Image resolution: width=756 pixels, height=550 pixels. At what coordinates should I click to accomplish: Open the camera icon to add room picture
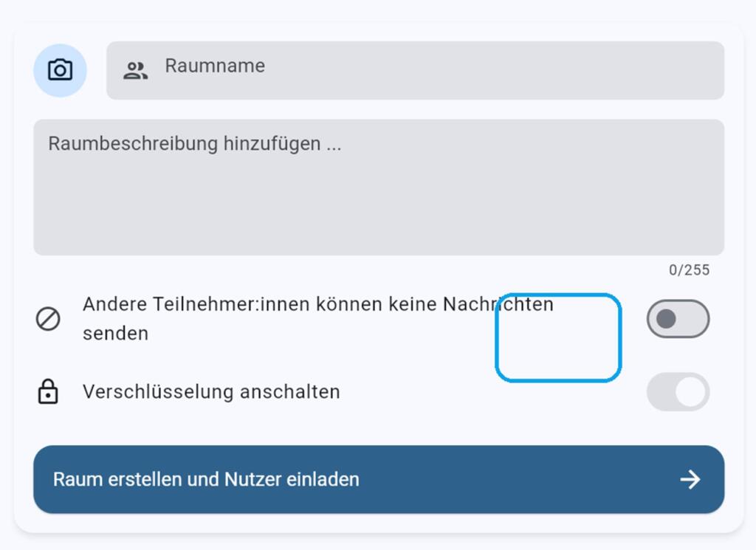click(x=60, y=70)
